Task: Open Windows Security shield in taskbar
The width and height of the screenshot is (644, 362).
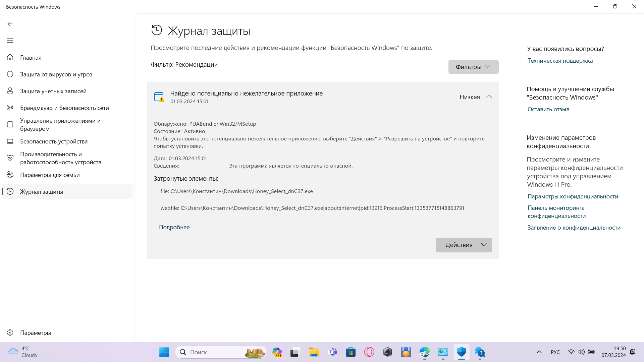Action: pos(462,352)
